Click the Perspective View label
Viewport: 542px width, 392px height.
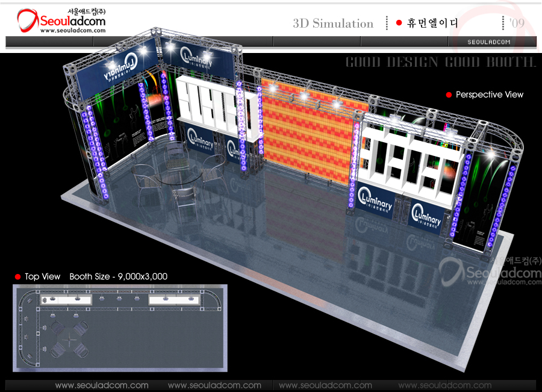pos(489,95)
